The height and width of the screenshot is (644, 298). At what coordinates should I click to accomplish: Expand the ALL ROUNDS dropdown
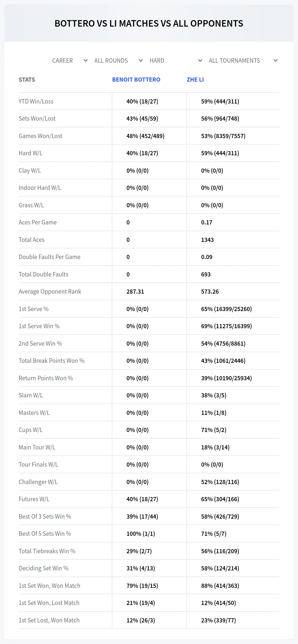point(118,61)
